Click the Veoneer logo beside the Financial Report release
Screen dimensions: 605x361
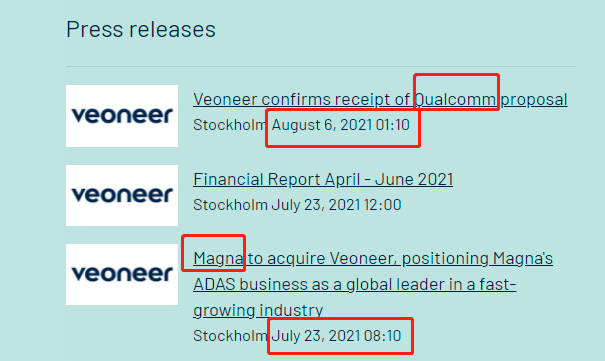coord(122,195)
